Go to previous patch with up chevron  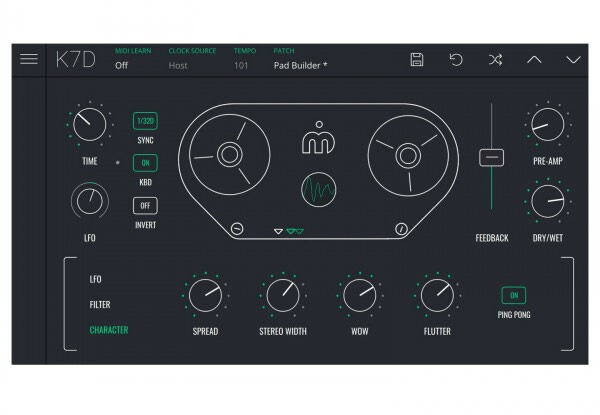(534, 60)
